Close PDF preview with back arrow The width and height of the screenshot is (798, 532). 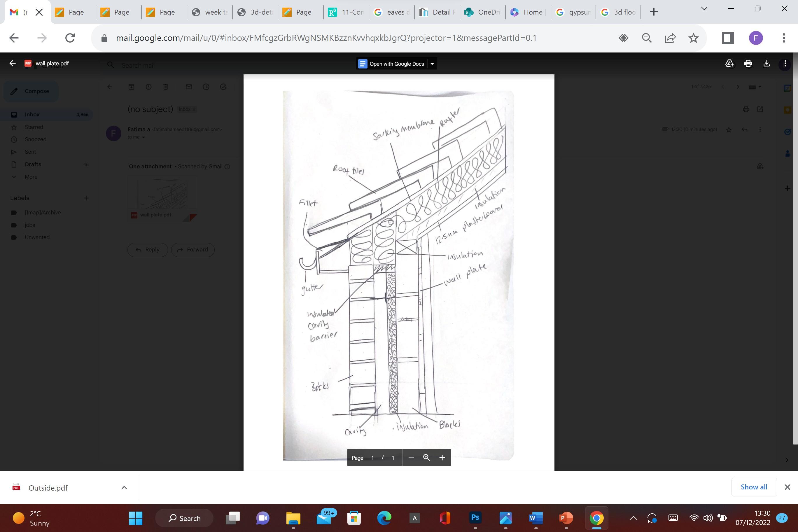click(13, 64)
